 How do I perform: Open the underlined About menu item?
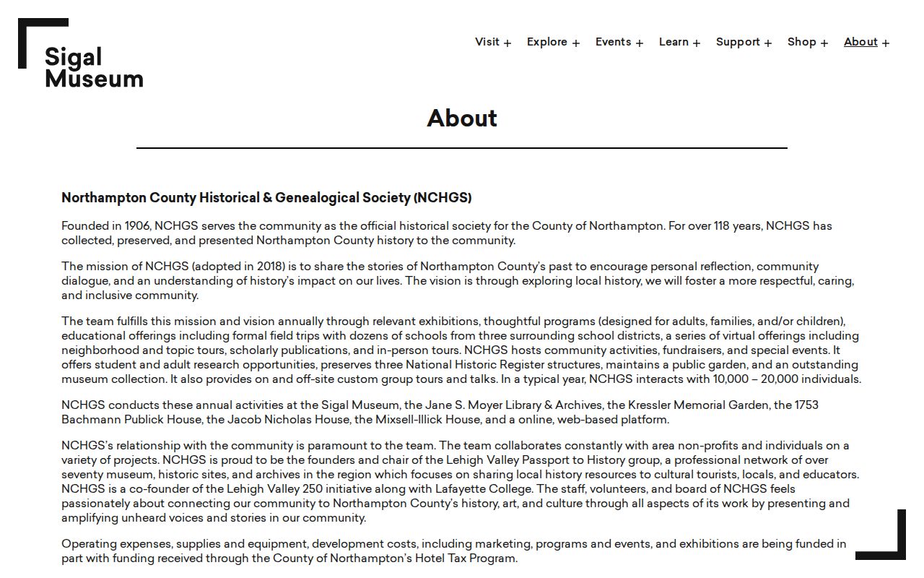coord(860,42)
